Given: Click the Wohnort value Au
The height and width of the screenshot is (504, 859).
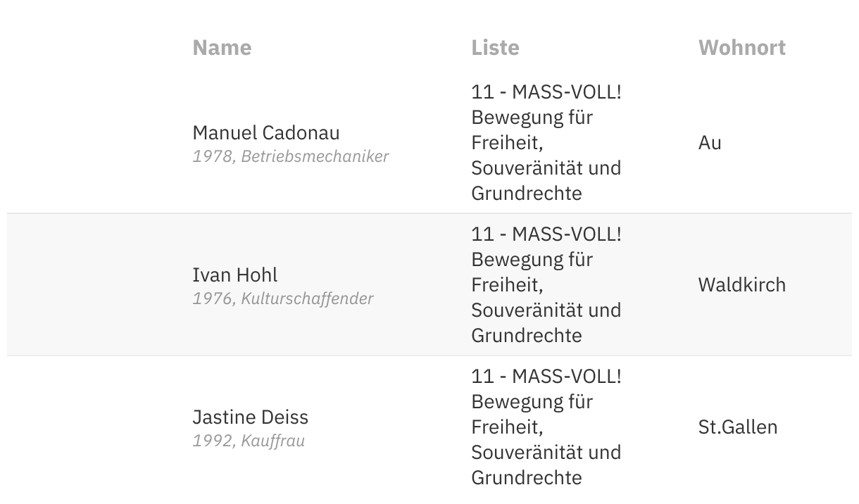Looking at the screenshot, I should (710, 144).
